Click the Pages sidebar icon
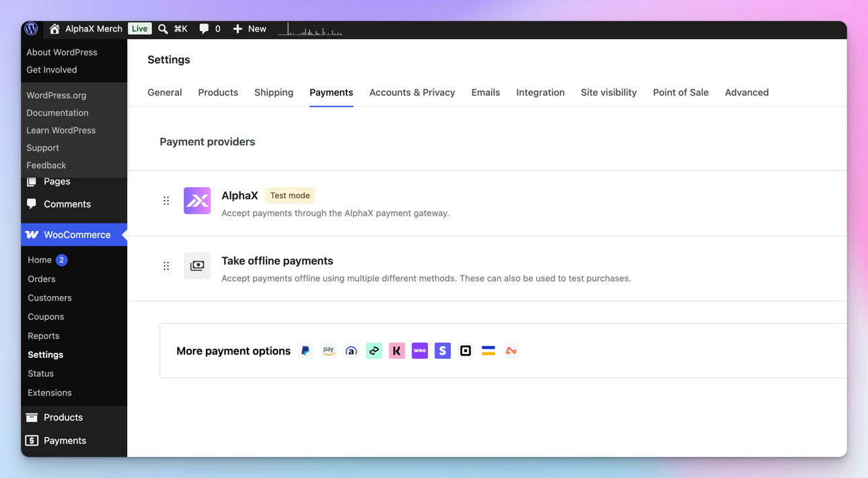This screenshot has width=868, height=478. pos(32,182)
